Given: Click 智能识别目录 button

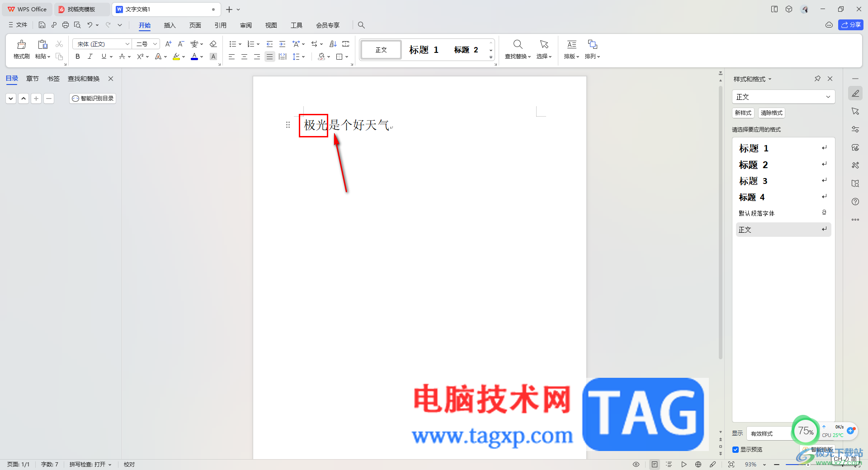Looking at the screenshot, I should (x=93, y=98).
